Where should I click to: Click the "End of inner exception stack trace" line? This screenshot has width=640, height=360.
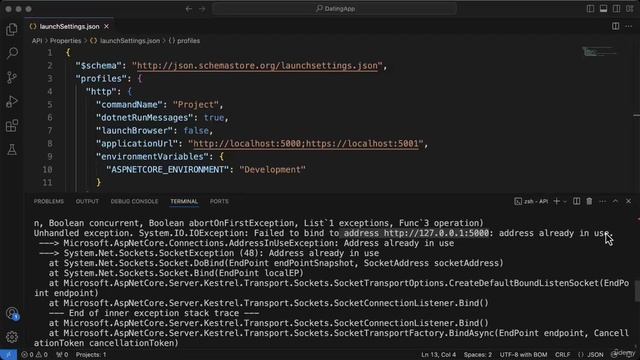pyautogui.click(x=154, y=313)
